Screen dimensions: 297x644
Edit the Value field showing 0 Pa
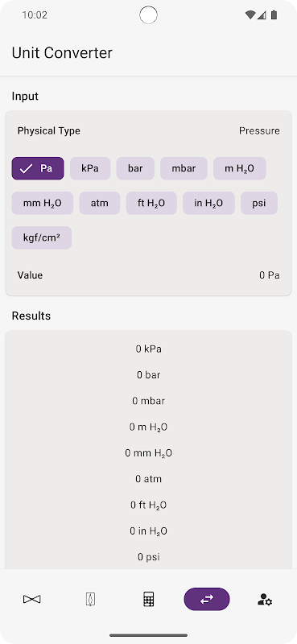[148, 275]
